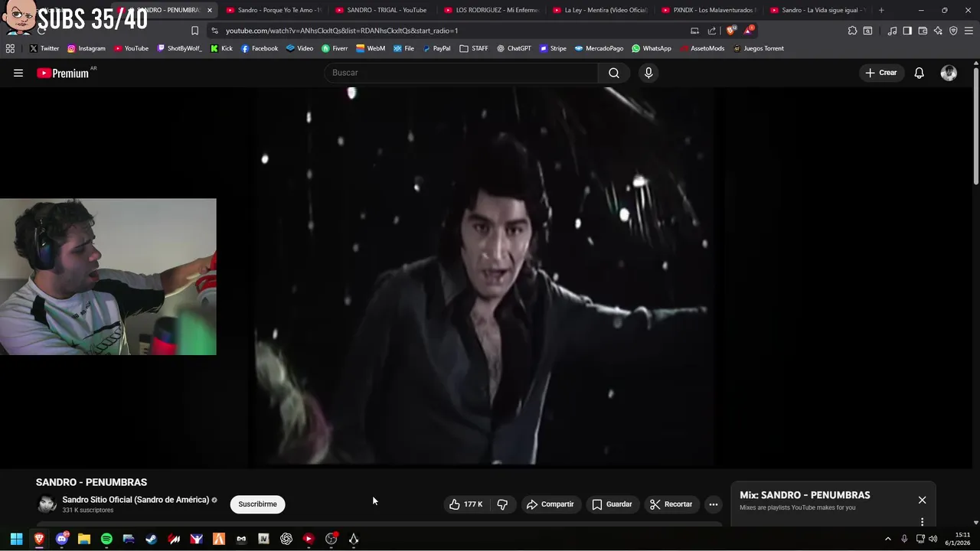
Task: Open the YouTube account avatar menu
Action: [x=949, y=73]
